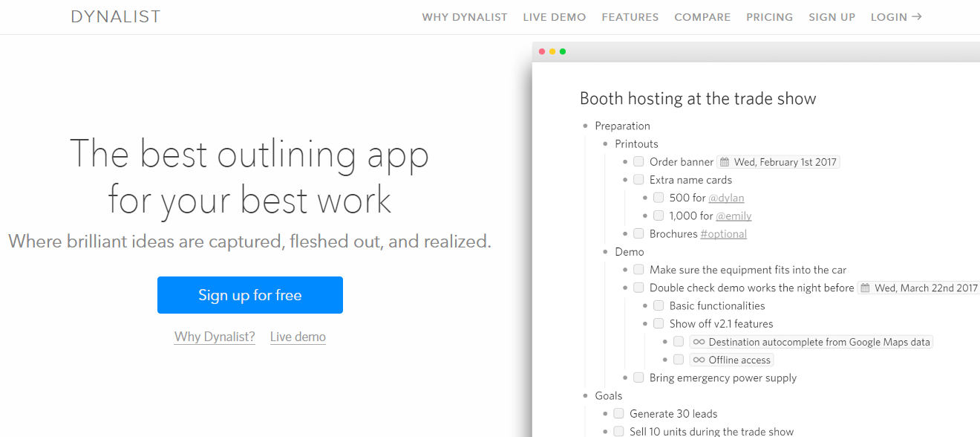Click the Goals bullet point
The height and width of the screenshot is (437, 980).
point(586,396)
